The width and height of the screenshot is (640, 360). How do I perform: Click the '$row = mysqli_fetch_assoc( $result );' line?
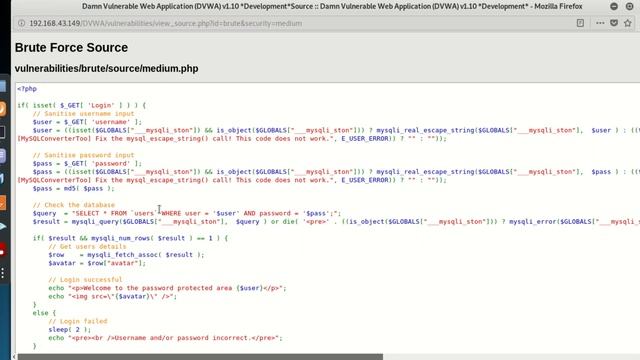point(126,255)
